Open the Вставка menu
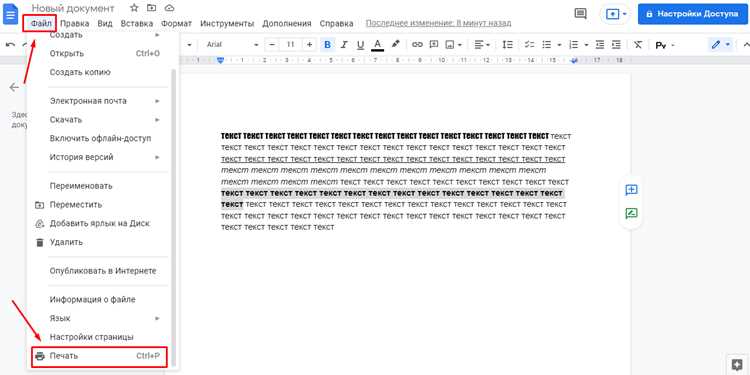 137,23
